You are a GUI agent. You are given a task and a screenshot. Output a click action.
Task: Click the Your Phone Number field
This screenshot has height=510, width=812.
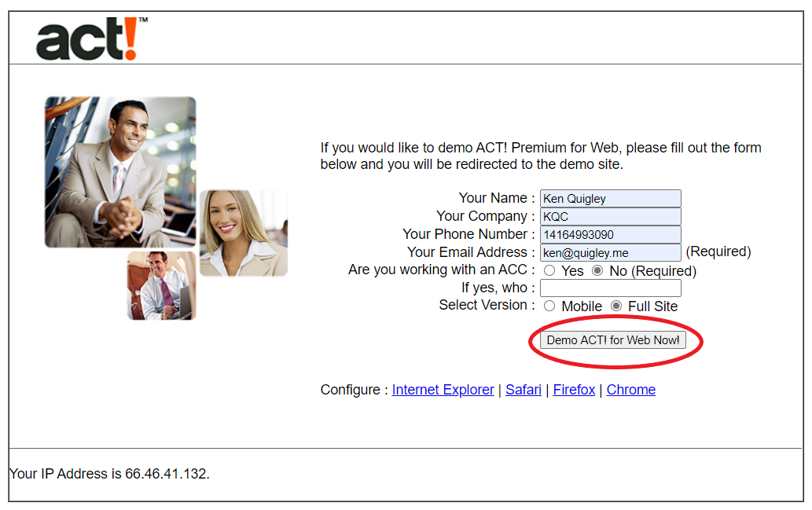tap(610, 234)
